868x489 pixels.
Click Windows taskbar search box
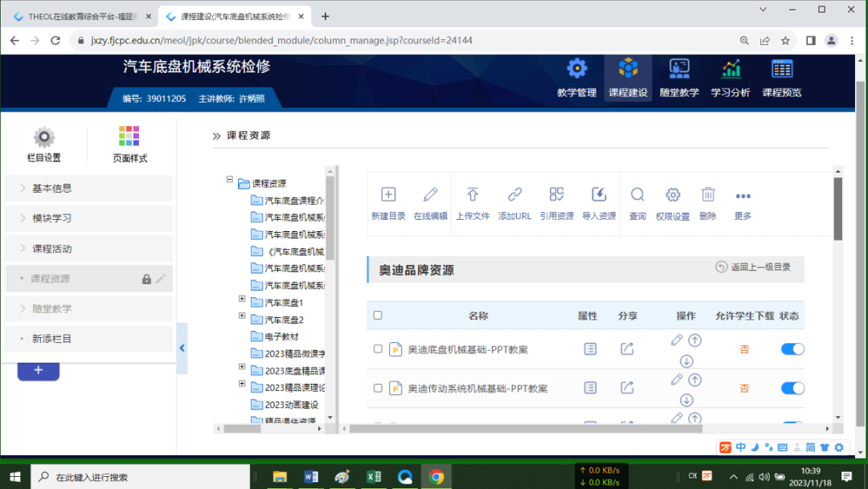tap(140, 477)
